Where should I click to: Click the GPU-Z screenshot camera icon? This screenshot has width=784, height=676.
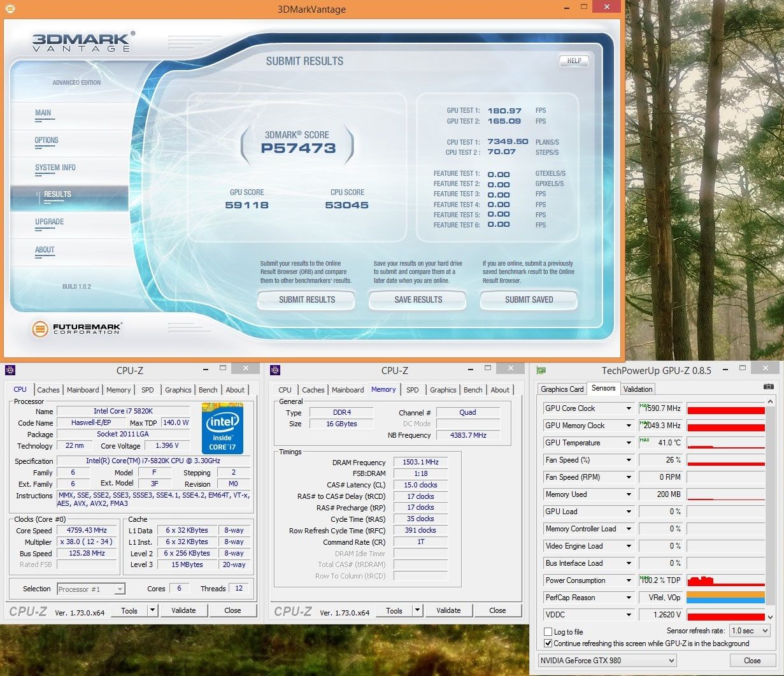768,387
